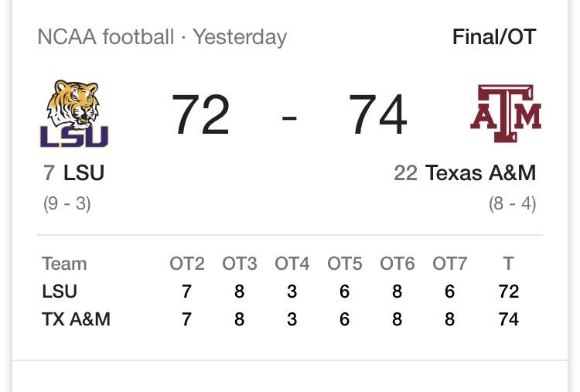Open the LSU team name link
The image size is (580, 392).
tap(84, 172)
